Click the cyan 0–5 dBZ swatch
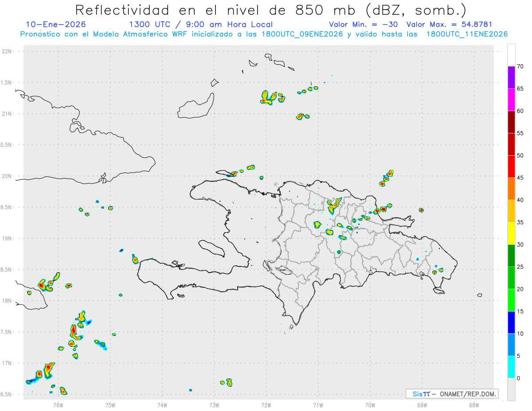Image resolution: width=532 pixels, height=411 pixels. (x=511, y=367)
